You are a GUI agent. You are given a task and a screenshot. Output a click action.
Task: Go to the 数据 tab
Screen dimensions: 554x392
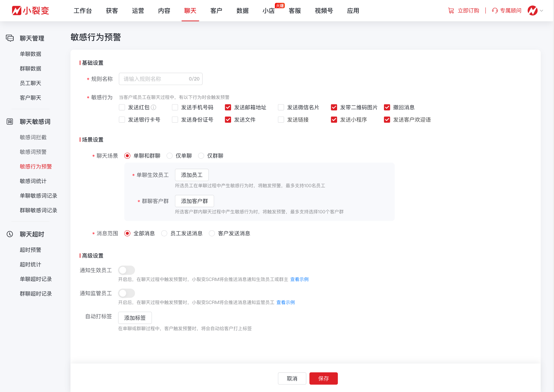point(243,11)
